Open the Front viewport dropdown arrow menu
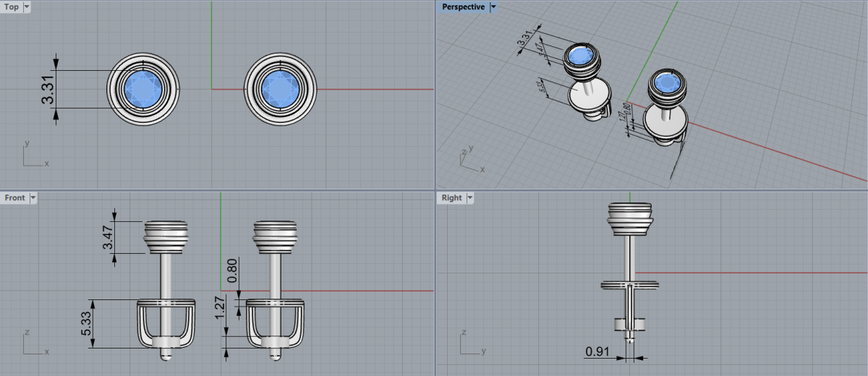Screen dimensions: 868x376 pos(33,197)
